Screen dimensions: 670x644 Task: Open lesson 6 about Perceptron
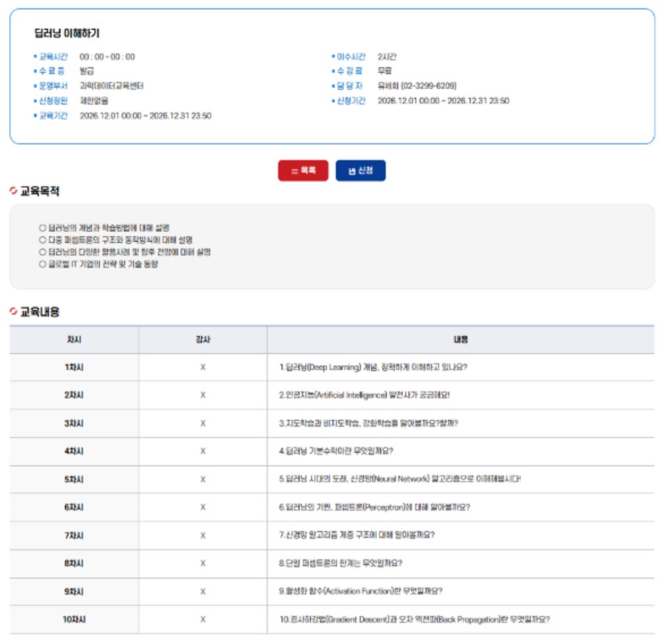pyautogui.click(x=374, y=507)
